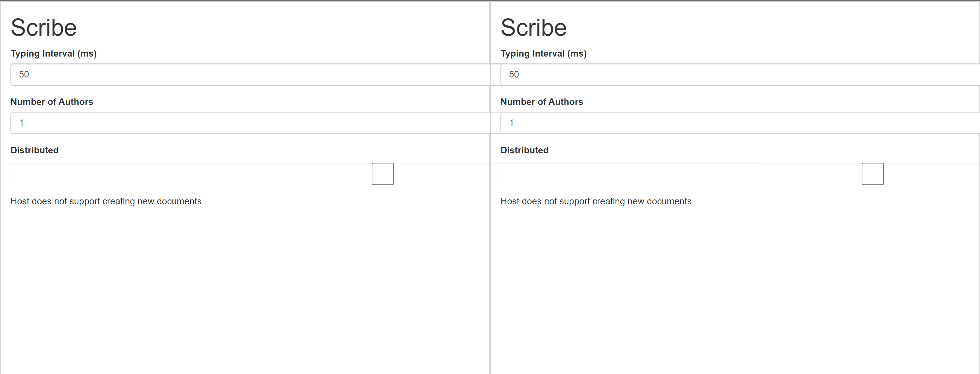Click Typing Interval field in left pane
Screen dimensions: 980x374
point(250,75)
